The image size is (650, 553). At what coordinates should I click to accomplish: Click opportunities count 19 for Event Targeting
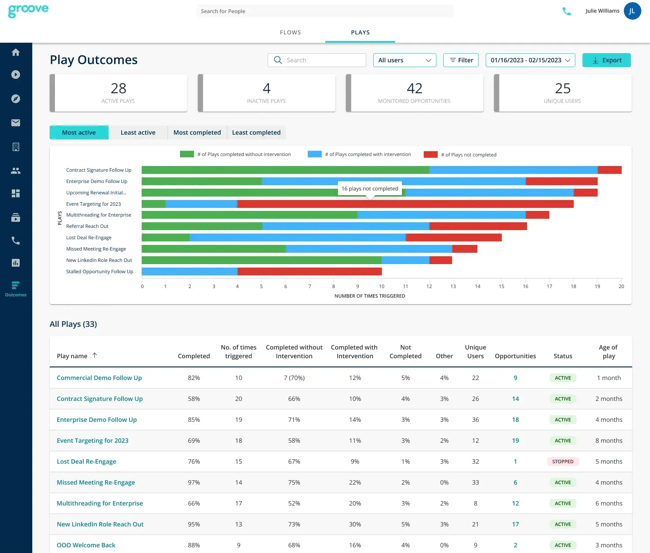(x=515, y=441)
